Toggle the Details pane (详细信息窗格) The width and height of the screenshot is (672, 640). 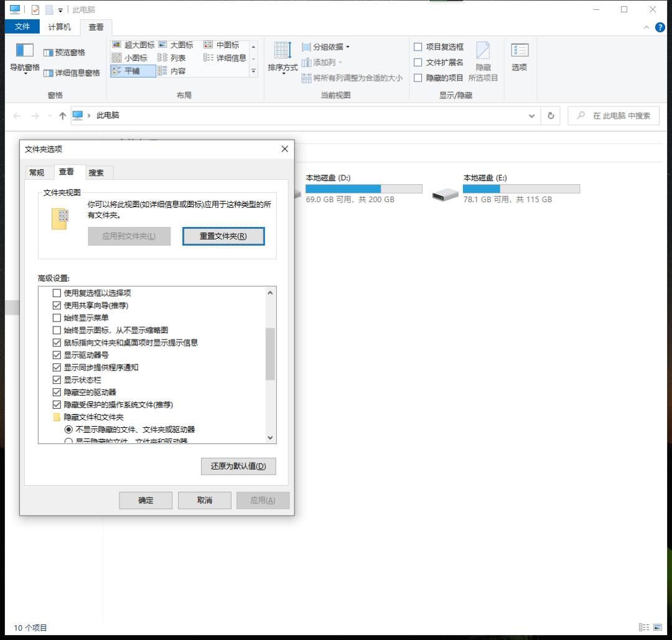point(72,73)
